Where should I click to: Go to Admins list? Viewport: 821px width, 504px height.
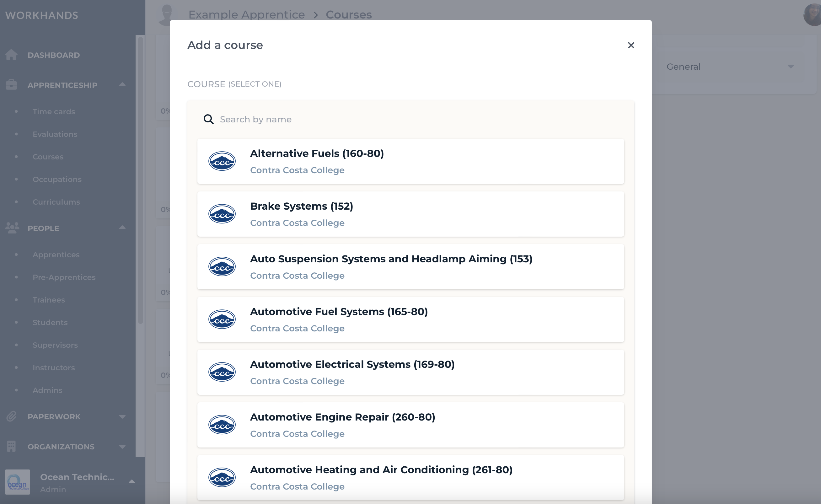click(x=47, y=390)
